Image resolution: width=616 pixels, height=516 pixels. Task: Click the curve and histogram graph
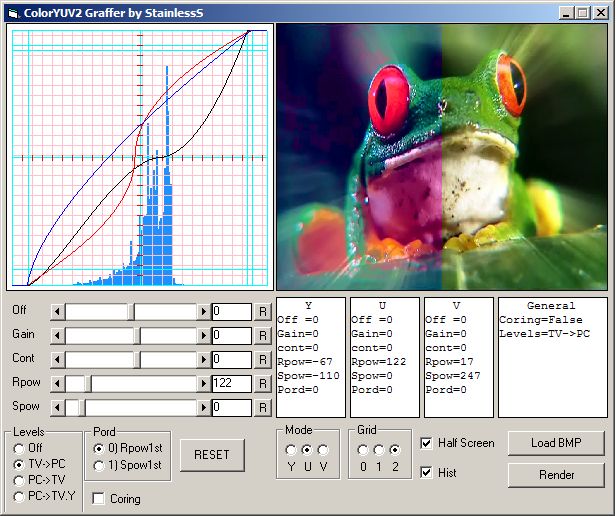click(140, 157)
